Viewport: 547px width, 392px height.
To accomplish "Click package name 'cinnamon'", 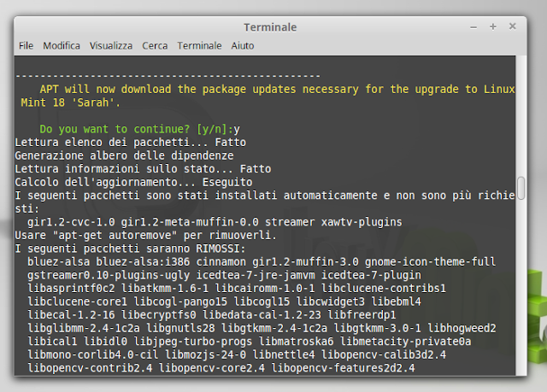I will (221, 261).
